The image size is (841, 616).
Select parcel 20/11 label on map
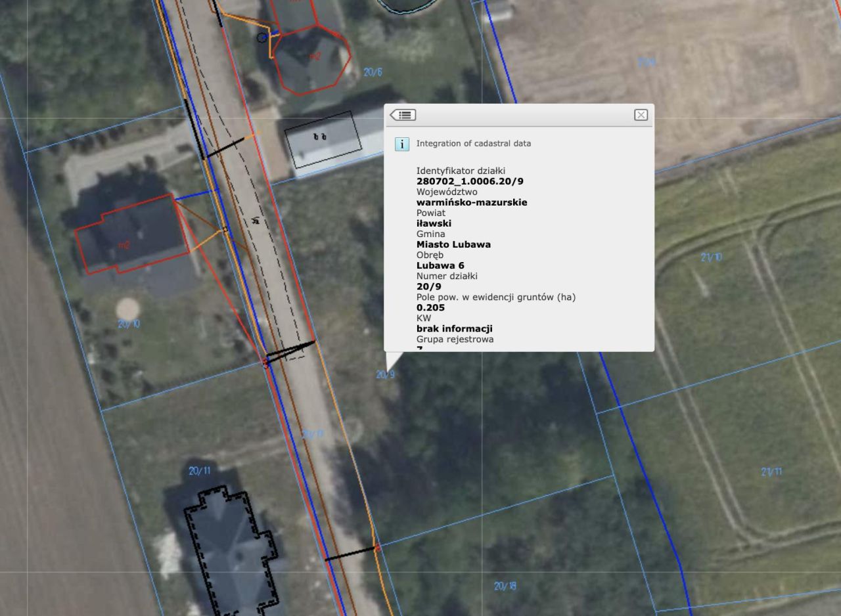pos(199,471)
